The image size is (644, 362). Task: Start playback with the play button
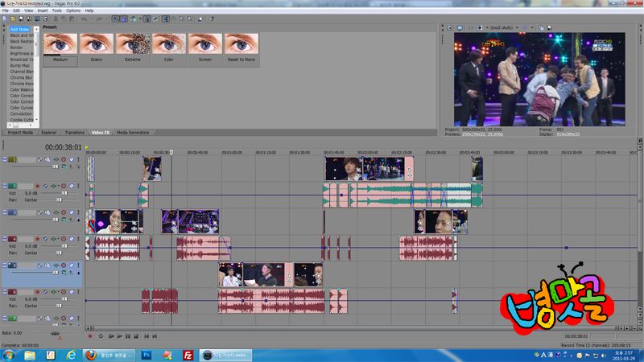click(x=119, y=336)
